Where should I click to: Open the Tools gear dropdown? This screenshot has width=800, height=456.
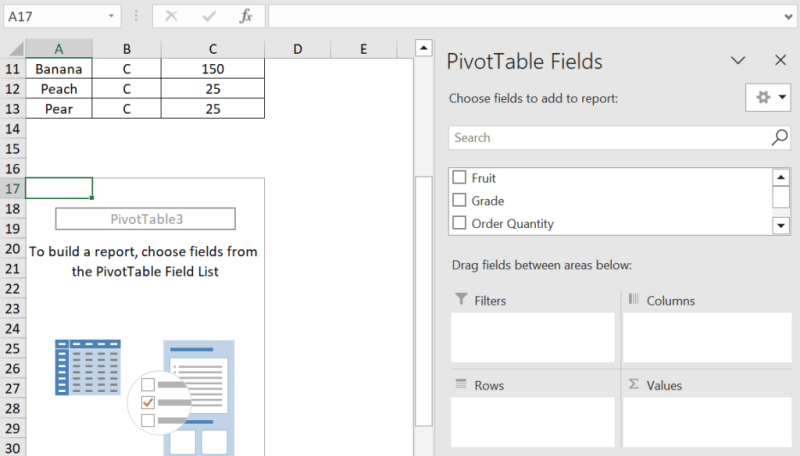[x=768, y=97]
